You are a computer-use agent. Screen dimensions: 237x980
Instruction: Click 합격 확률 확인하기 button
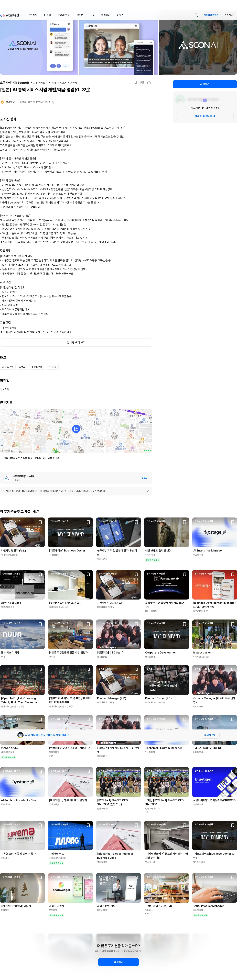click(x=205, y=116)
